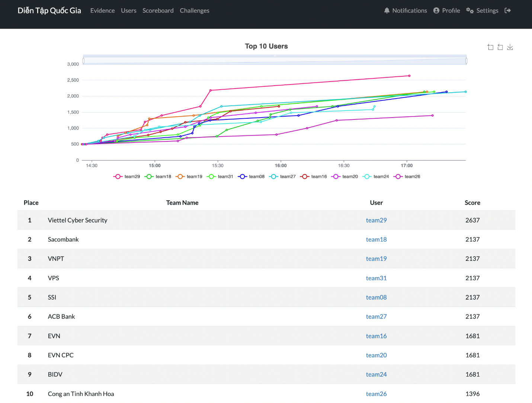Hide team08 line via legend
This screenshot has height=403, width=532.
251,176
